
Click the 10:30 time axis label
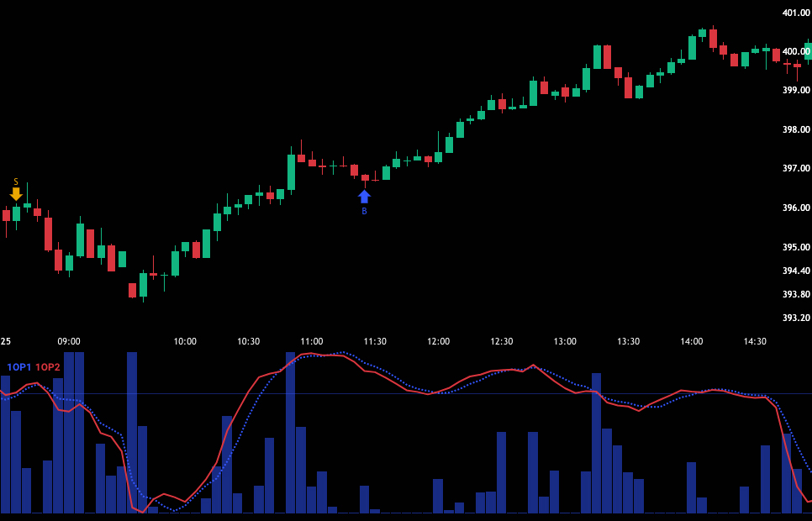click(x=248, y=341)
